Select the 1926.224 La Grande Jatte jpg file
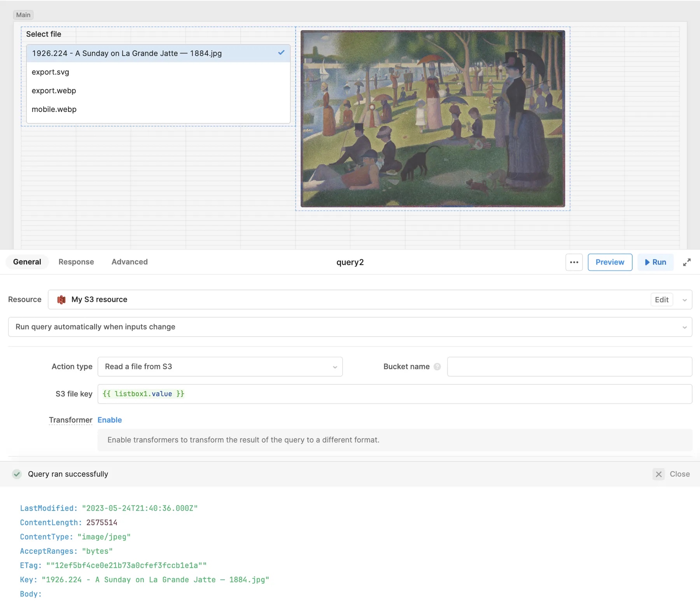700x614 pixels. (158, 53)
